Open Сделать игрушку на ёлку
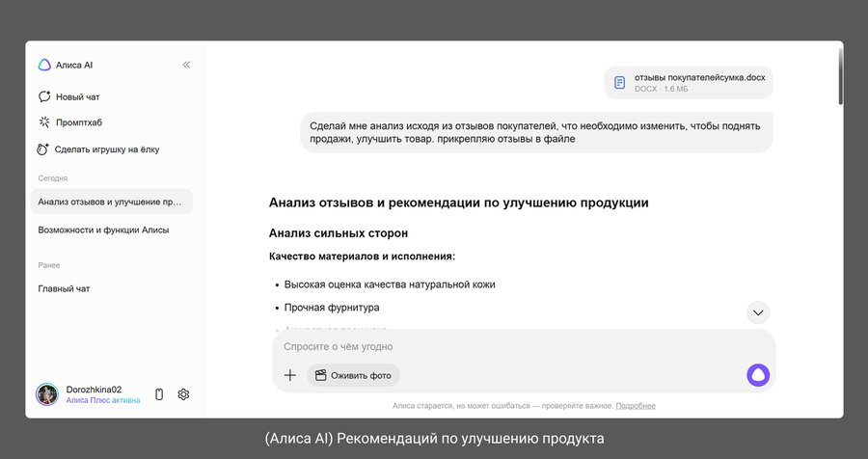 98,149
